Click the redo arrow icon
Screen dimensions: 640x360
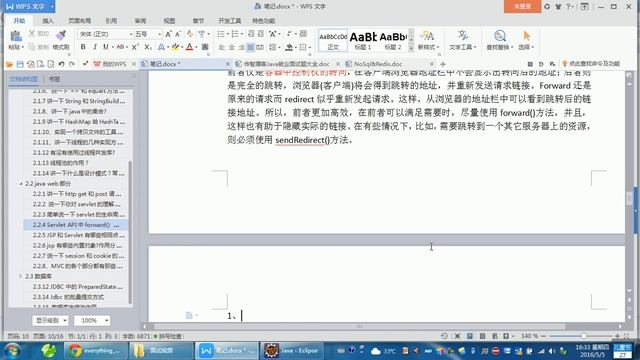pyautogui.click(x=72, y=64)
